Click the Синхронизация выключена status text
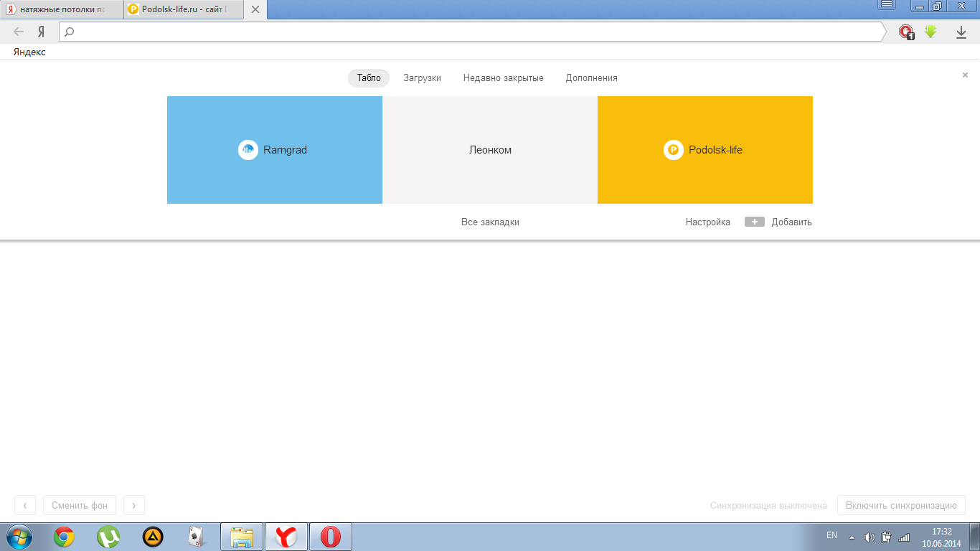Screen dimensions: 980x551 768,506
